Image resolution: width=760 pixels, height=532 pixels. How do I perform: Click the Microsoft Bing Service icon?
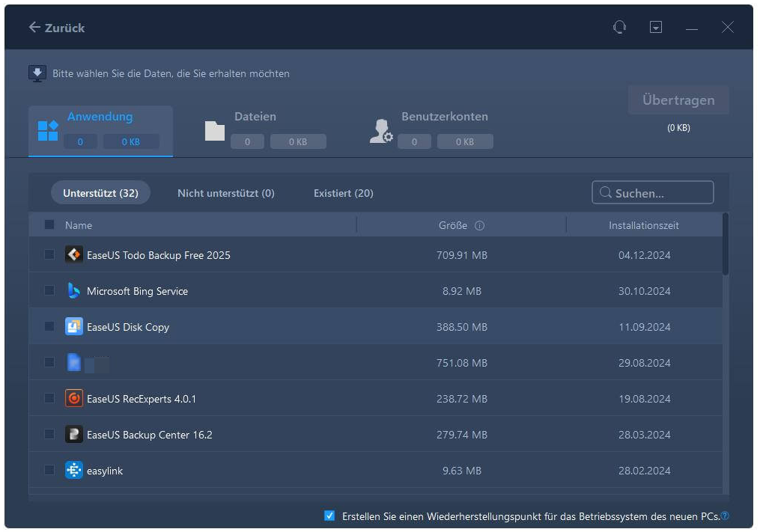coord(73,290)
